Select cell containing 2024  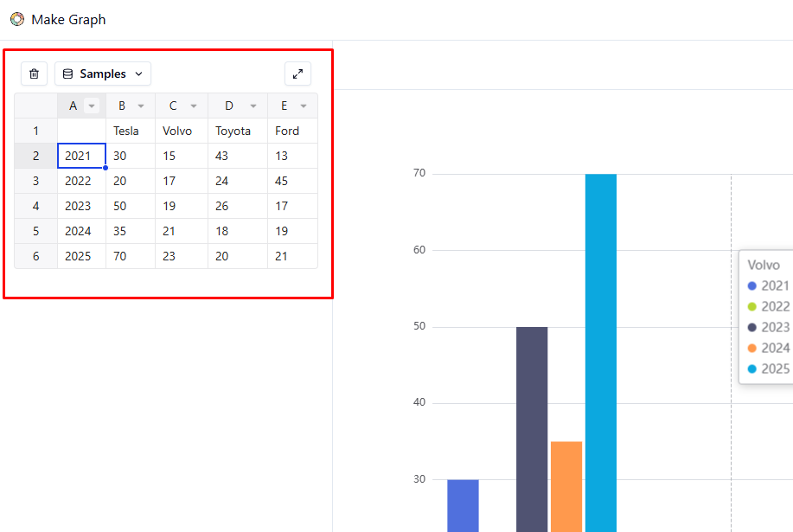click(x=81, y=231)
